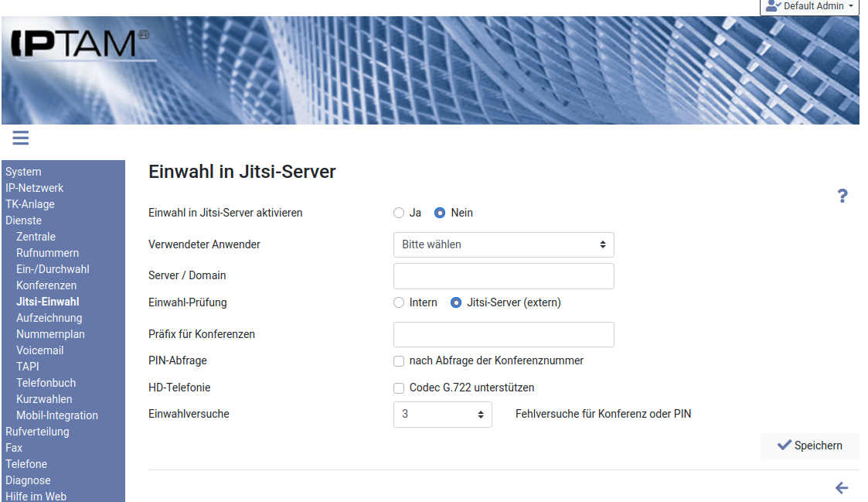
Task: Enable Codec G.722 support checkbox
Action: tap(399, 388)
